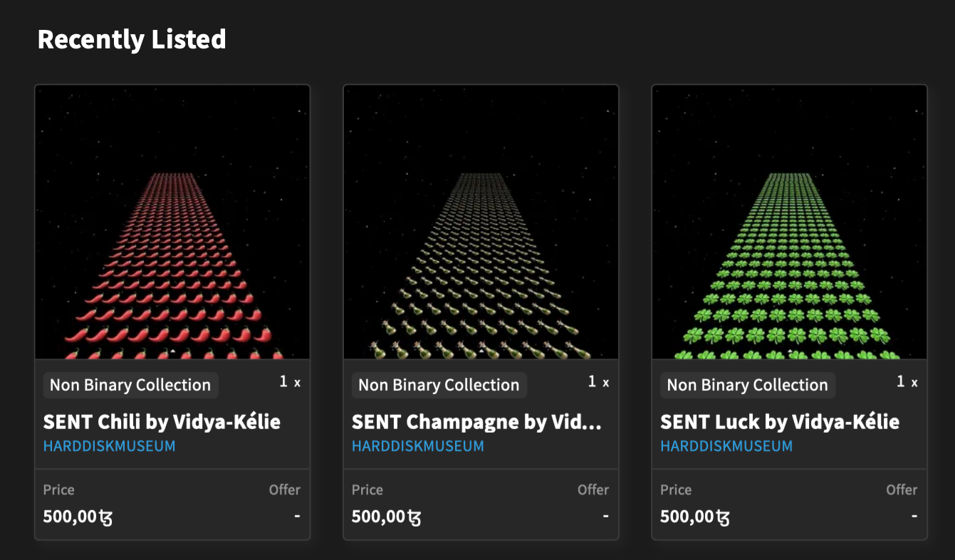Click Non Binary Collection tag on Chili card
Screen dimensions: 955x560
130,385
